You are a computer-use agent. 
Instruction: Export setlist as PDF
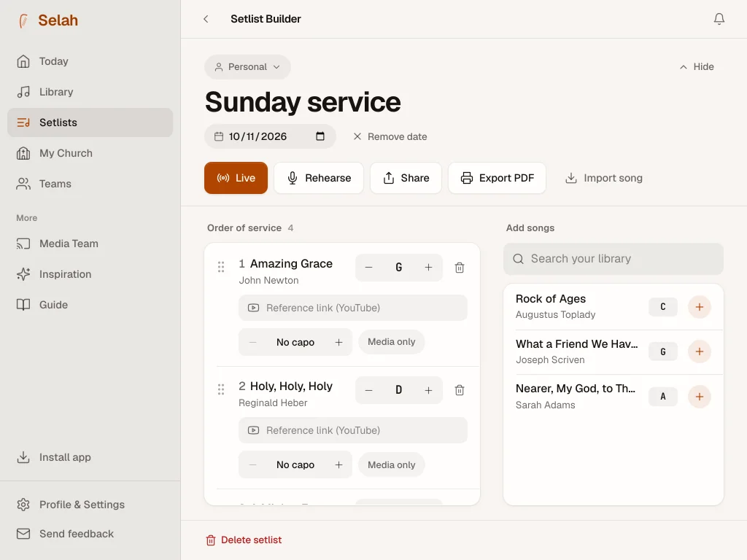point(497,178)
